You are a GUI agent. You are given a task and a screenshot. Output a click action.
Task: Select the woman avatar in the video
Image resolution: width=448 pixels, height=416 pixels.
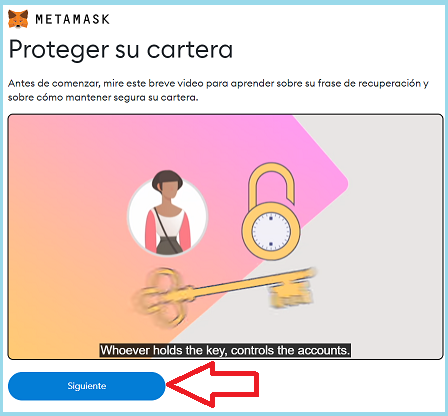(x=167, y=213)
